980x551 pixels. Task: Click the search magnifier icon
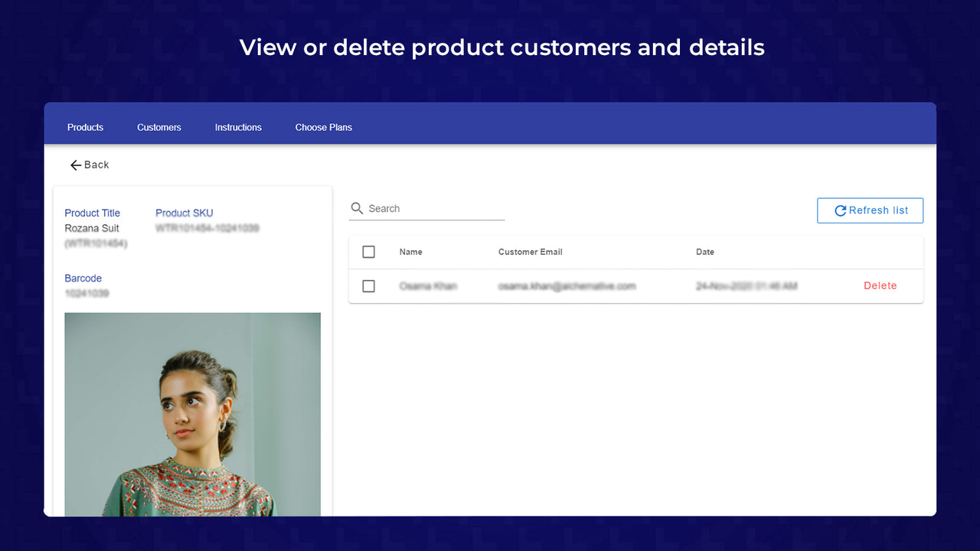(x=357, y=207)
